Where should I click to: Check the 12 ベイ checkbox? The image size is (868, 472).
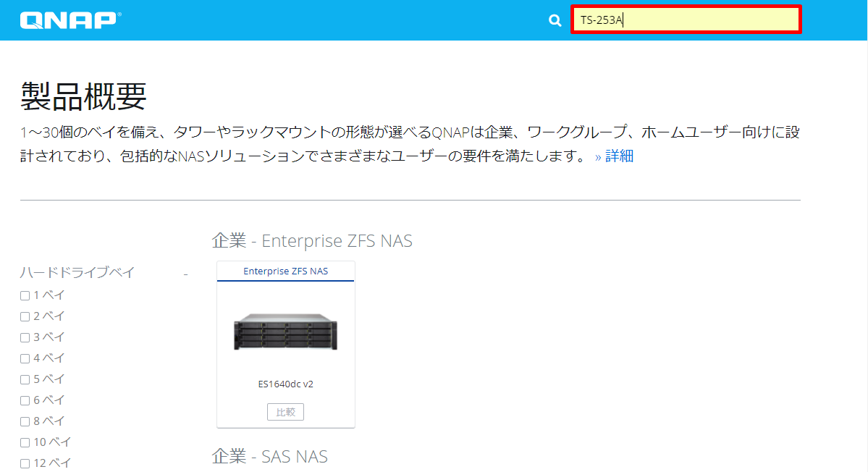tap(25, 464)
